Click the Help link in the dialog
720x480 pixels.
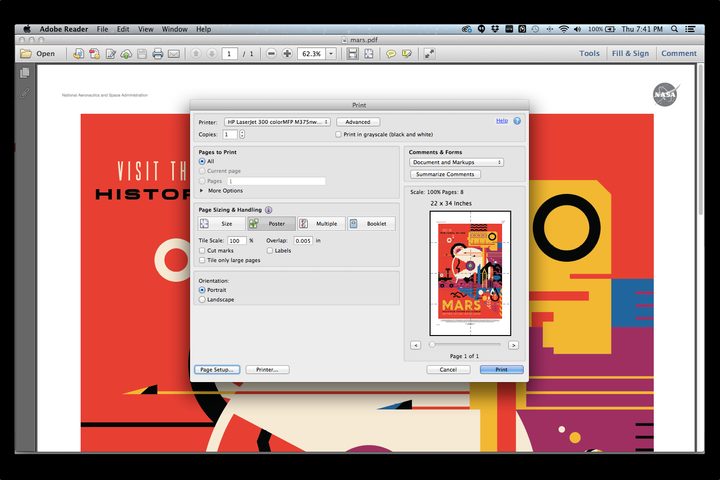tap(502, 121)
